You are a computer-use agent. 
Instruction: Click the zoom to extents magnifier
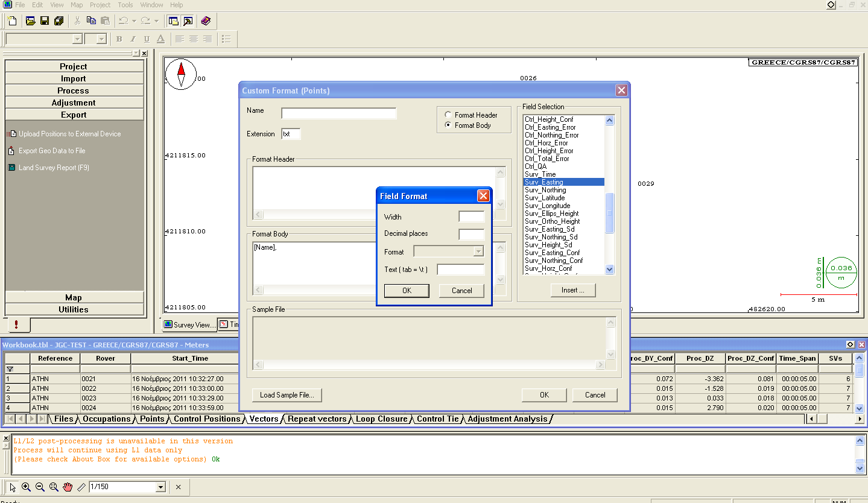54,487
